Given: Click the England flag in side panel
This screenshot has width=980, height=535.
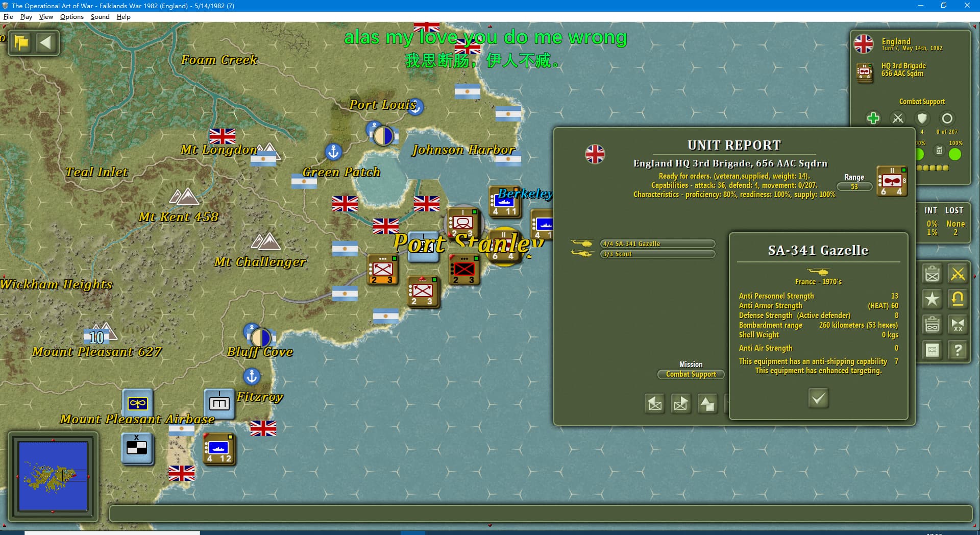Looking at the screenshot, I should coord(864,44).
